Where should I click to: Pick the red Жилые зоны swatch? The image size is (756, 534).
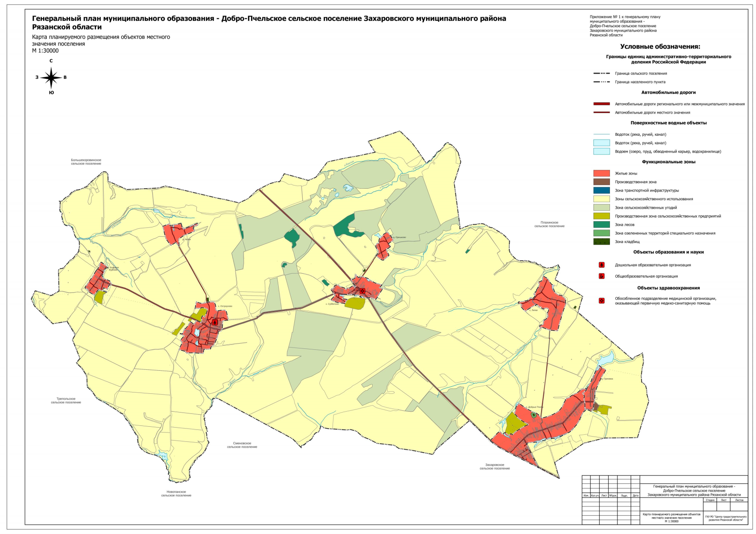(601, 174)
